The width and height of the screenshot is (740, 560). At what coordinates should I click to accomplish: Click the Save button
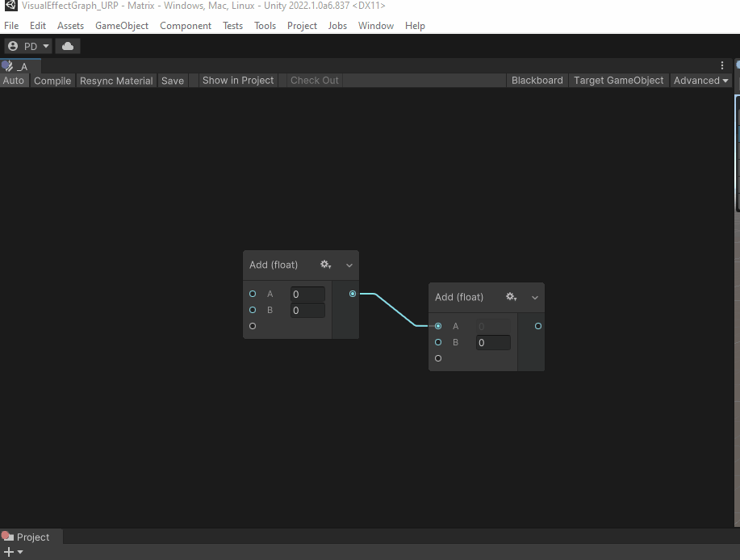coord(173,81)
